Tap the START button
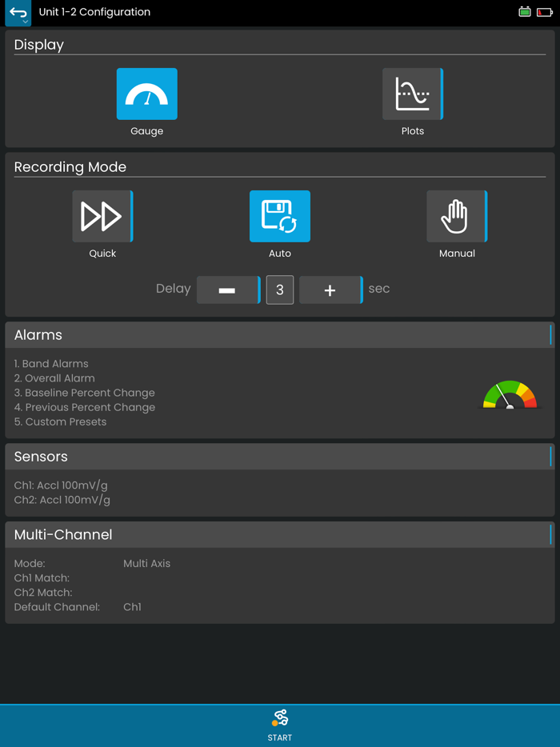 point(280,725)
